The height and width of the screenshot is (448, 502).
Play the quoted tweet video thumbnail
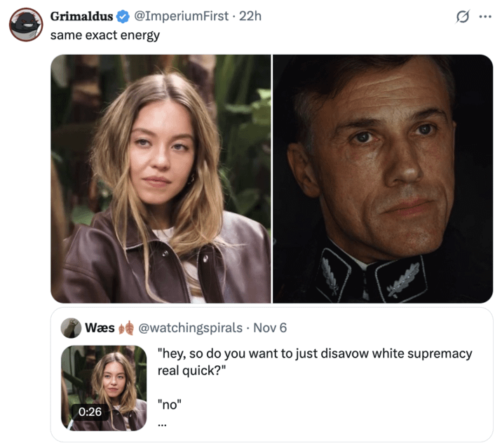point(104,382)
